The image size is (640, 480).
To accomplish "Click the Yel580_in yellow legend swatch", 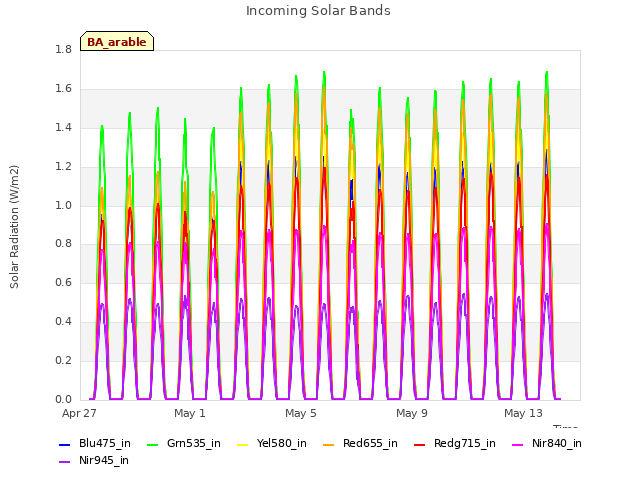I will [x=242, y=445].
